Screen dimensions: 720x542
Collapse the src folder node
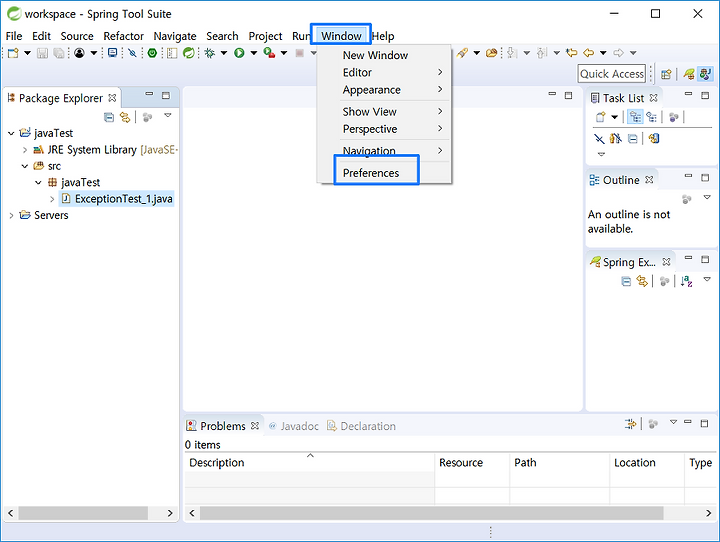coord(25,166)
